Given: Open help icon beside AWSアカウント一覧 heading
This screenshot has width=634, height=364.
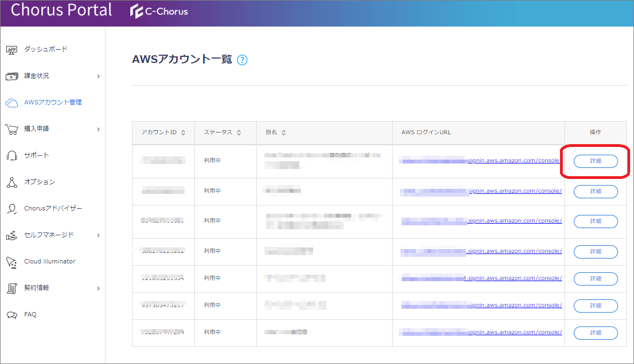Looking at the screenshot, I should (242, 60).
